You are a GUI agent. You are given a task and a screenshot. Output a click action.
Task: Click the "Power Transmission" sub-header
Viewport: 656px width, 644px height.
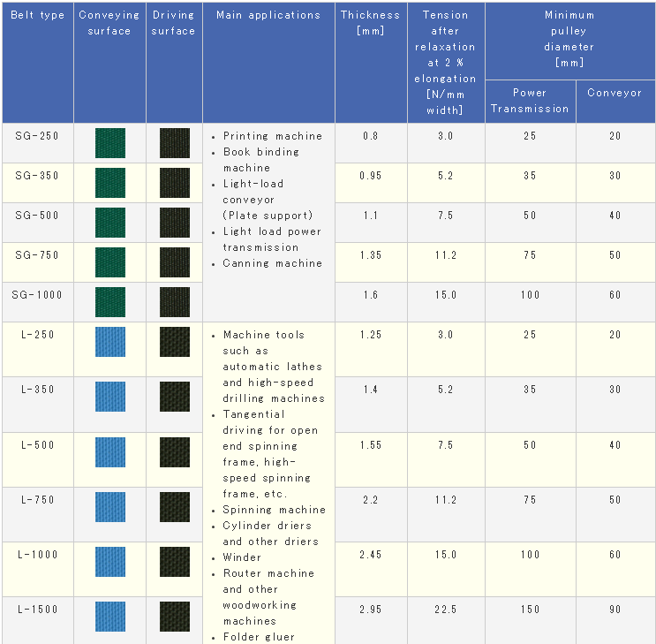pyautogui.click(x=530, y=101)
